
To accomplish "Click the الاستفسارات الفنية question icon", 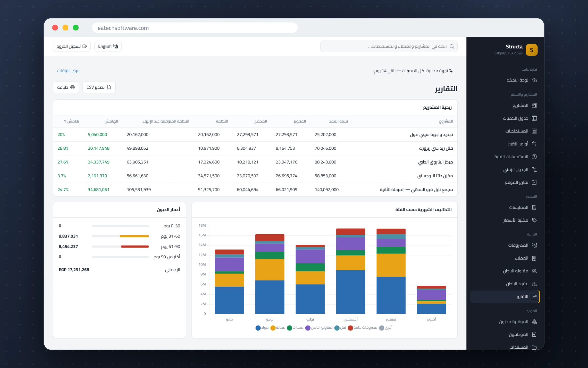I will click(x=534, y=157).
